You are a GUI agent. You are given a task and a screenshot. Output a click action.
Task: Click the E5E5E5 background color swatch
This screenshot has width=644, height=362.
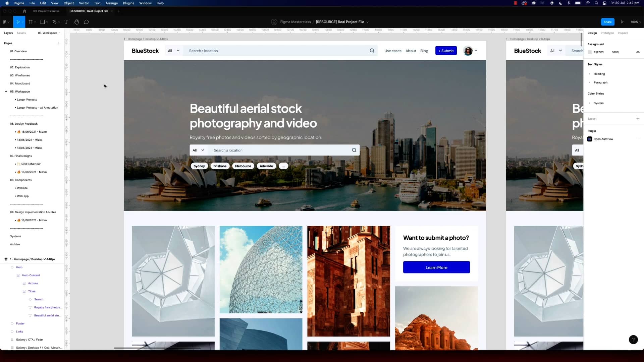click(x=590, y=52)
